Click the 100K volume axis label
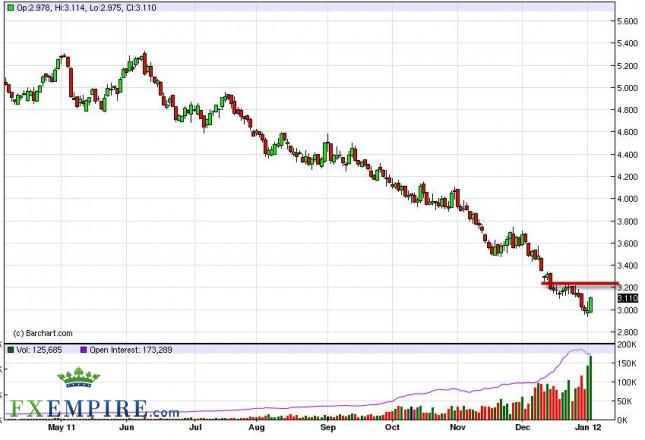This screenshot has height=440, width=645. 627,382
